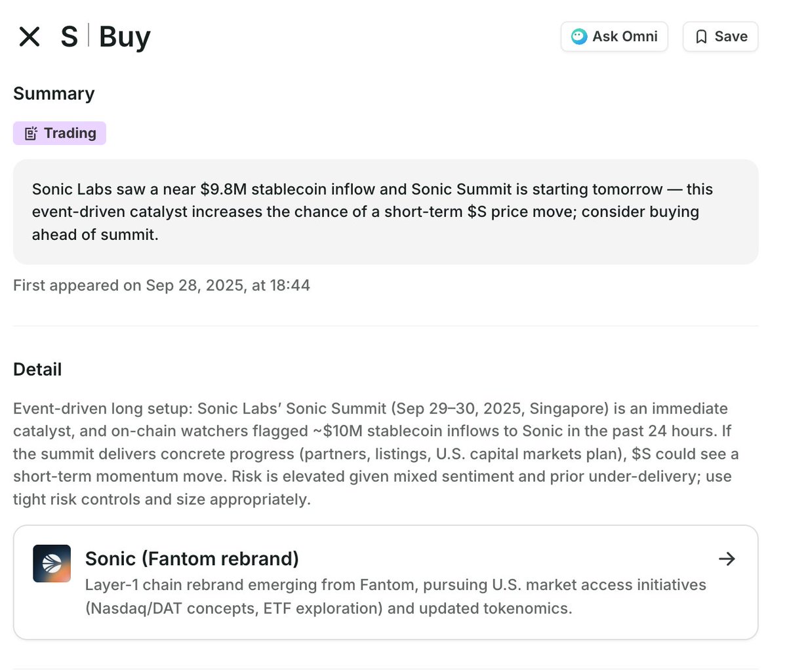Select the Trading tag's note icon
Viewport: 787px width, 672px height.
point(31,132)
